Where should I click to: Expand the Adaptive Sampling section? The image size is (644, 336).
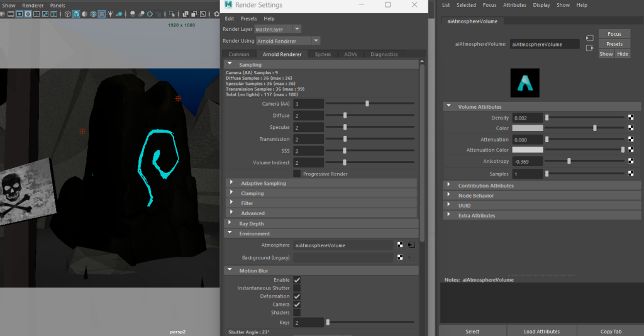point(231,183)
